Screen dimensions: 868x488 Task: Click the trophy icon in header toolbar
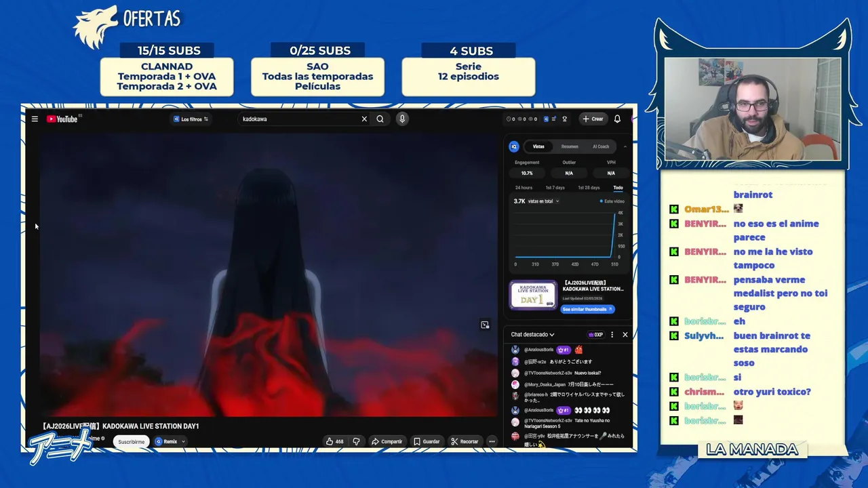(x=564, y=119)
